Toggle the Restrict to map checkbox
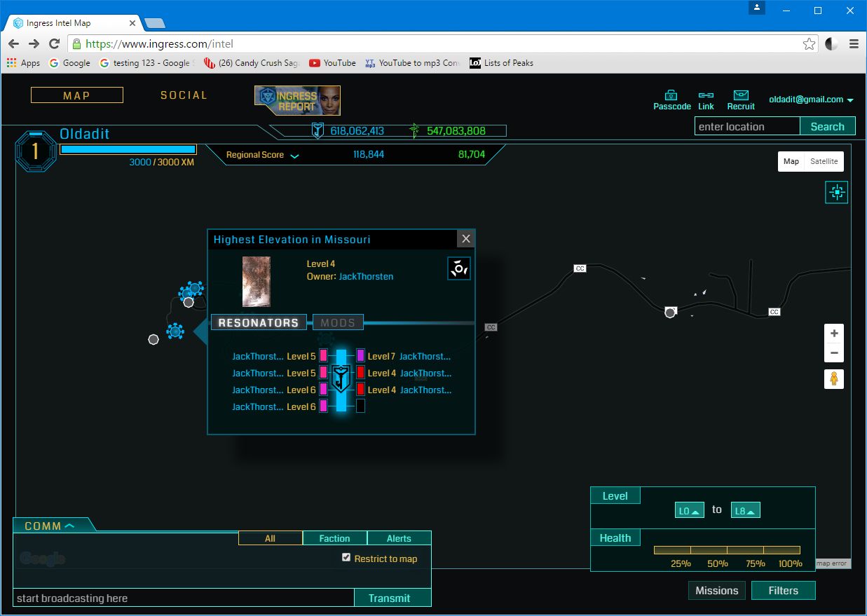Image resolution: width=867 pixels, height=616 pixels. (346, 558)
